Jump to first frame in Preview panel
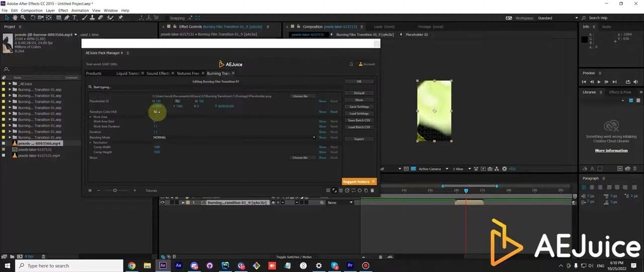 tap(584, 82)
